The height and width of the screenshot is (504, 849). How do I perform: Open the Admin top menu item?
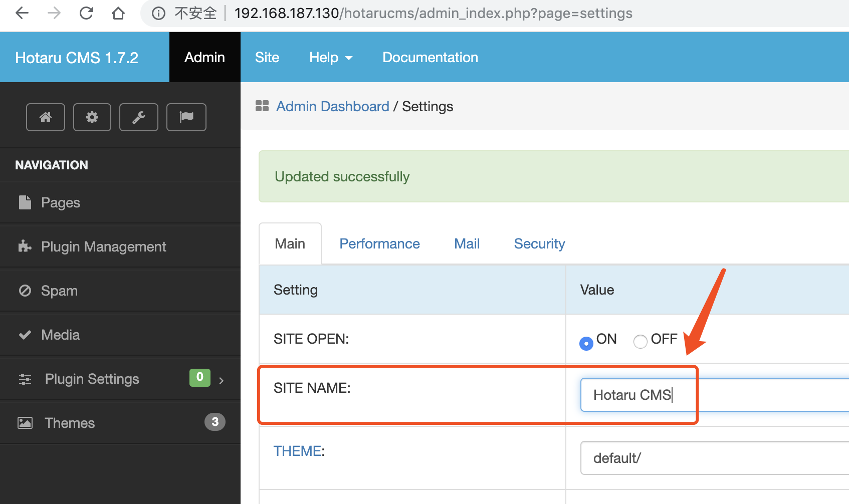204,57
